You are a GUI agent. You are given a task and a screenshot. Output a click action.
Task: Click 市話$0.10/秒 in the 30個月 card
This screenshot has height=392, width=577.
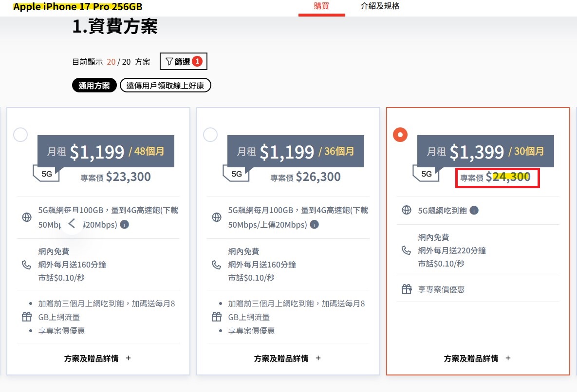(441, 264)
